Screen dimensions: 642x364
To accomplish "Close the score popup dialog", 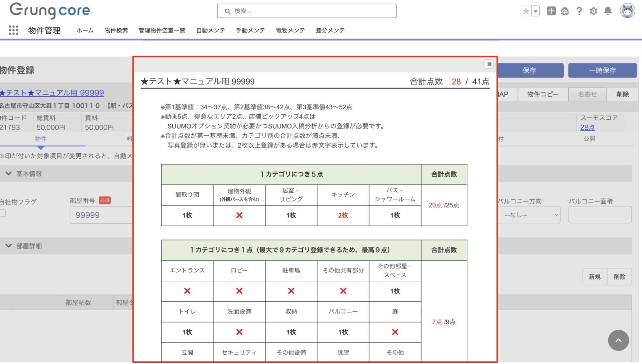I will pyautogui.click(x=489, y=64).
